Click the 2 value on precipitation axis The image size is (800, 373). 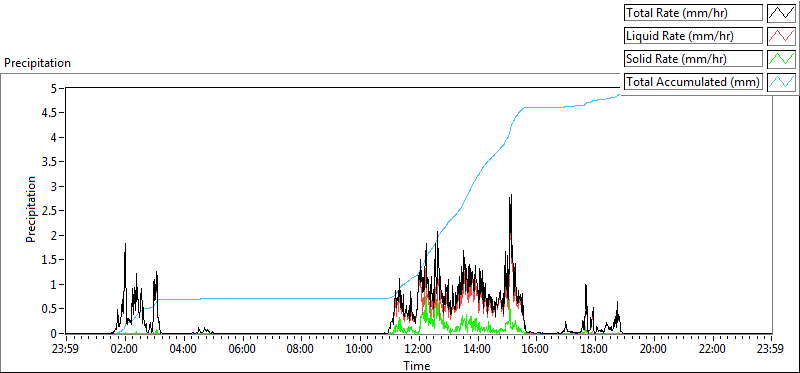pos(55,236)
